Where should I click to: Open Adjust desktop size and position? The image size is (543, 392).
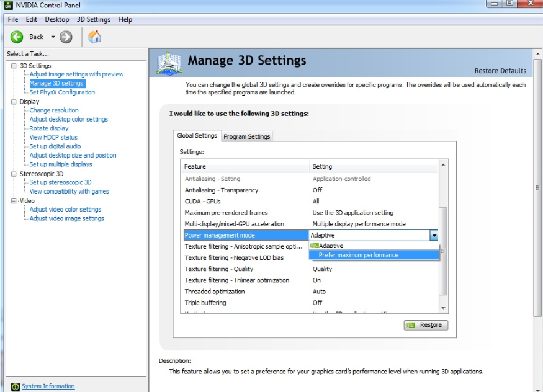tap(73, 155)
